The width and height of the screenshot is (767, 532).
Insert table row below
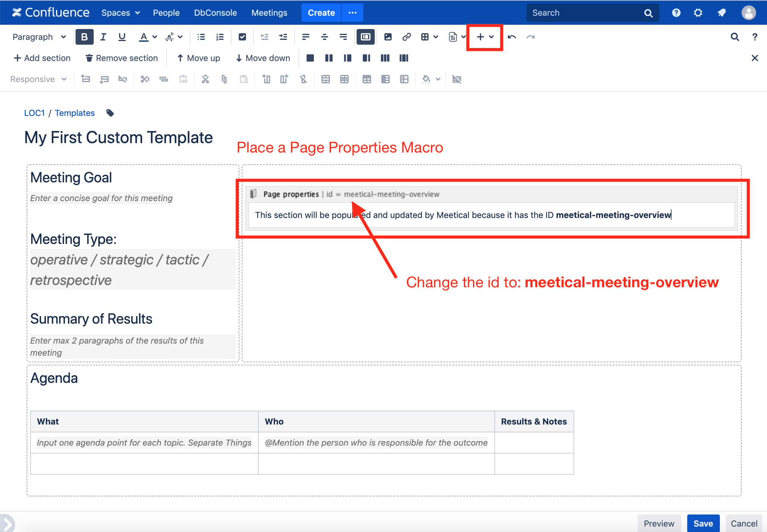pyautogui.click(x=105, y=79)
